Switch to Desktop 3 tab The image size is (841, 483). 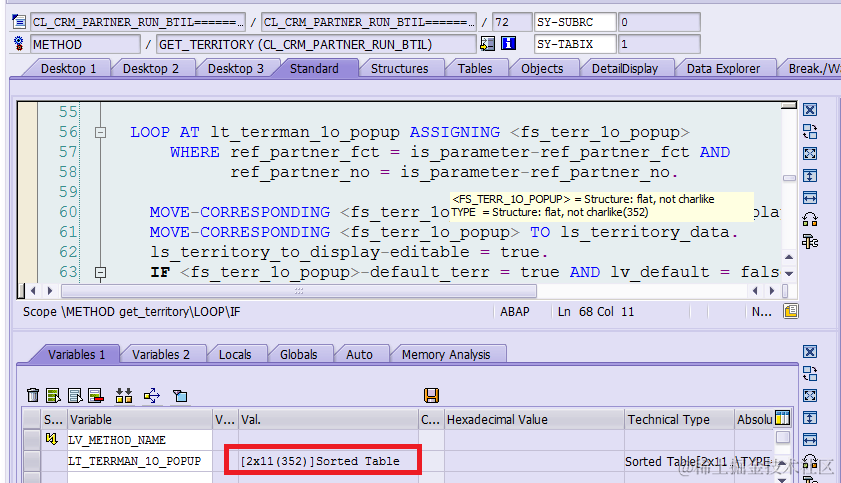(x=235, y=69)
